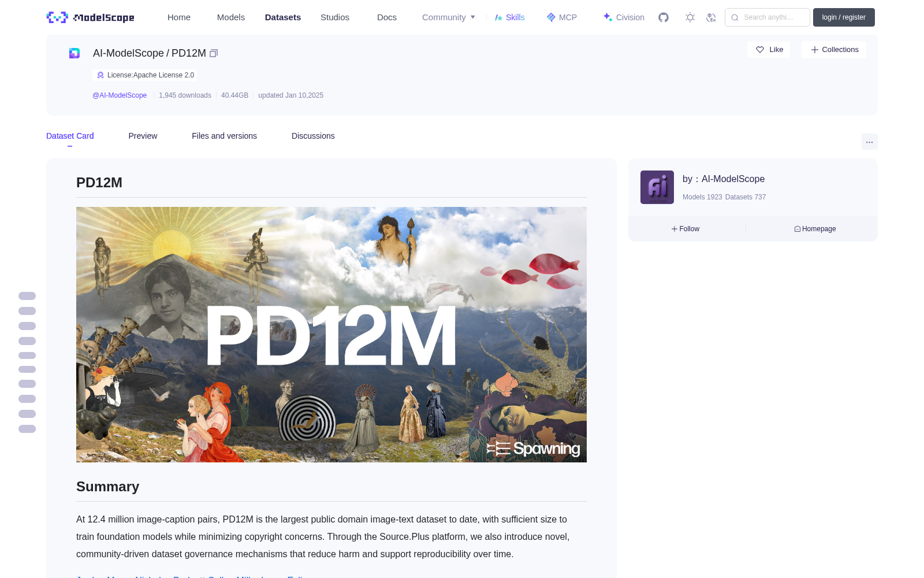Viewport: 924px width, 578px height.
Task: Click the license badge icon
Action: 100,75
